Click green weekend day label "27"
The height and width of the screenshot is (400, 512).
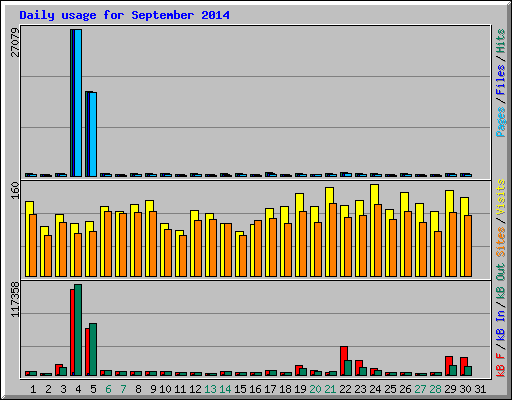[x=420, y=389]
